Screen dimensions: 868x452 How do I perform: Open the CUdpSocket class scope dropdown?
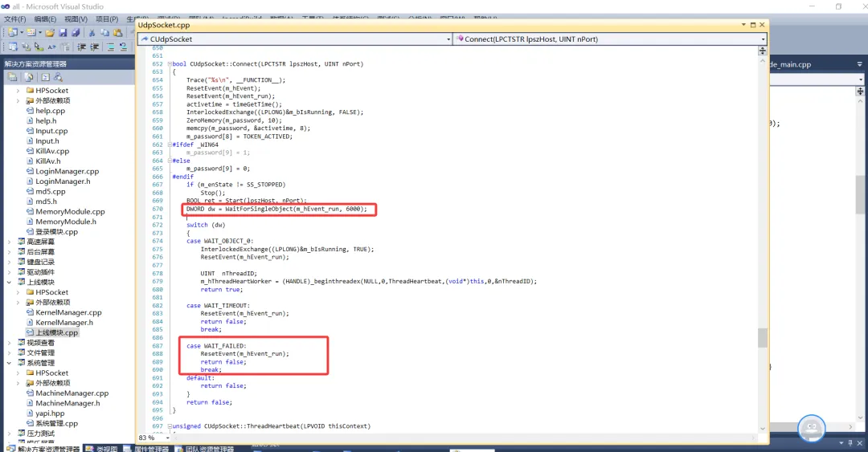click(448, 39)
